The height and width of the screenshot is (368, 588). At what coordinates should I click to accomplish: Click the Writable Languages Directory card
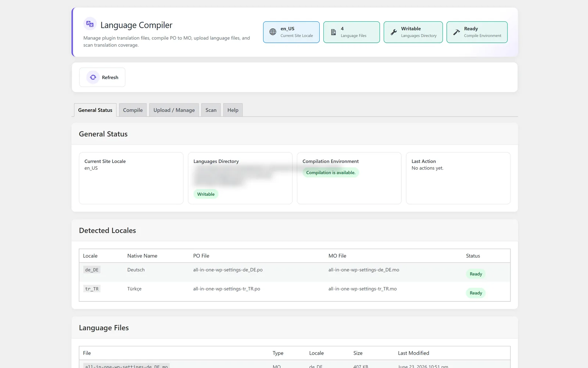(413, 32)
